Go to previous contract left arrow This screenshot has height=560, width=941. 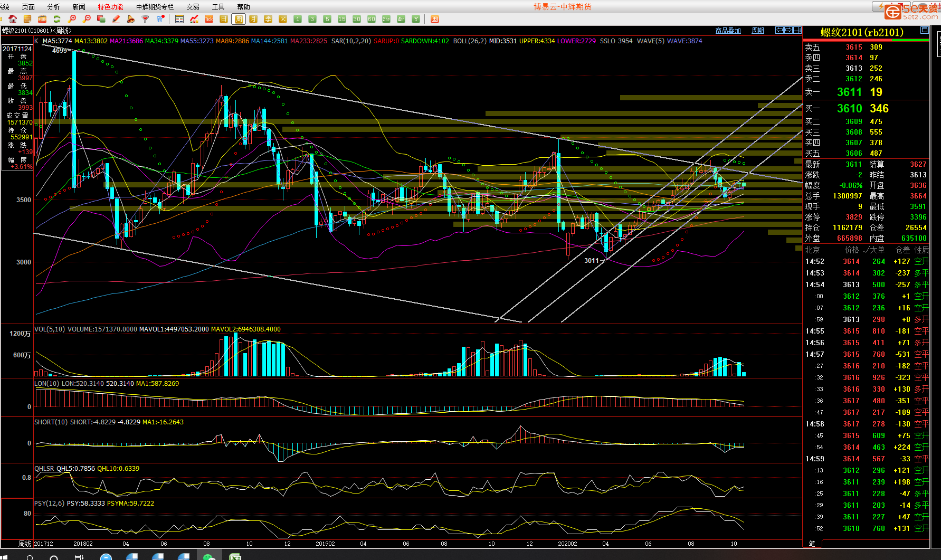[x=779, y=30]
